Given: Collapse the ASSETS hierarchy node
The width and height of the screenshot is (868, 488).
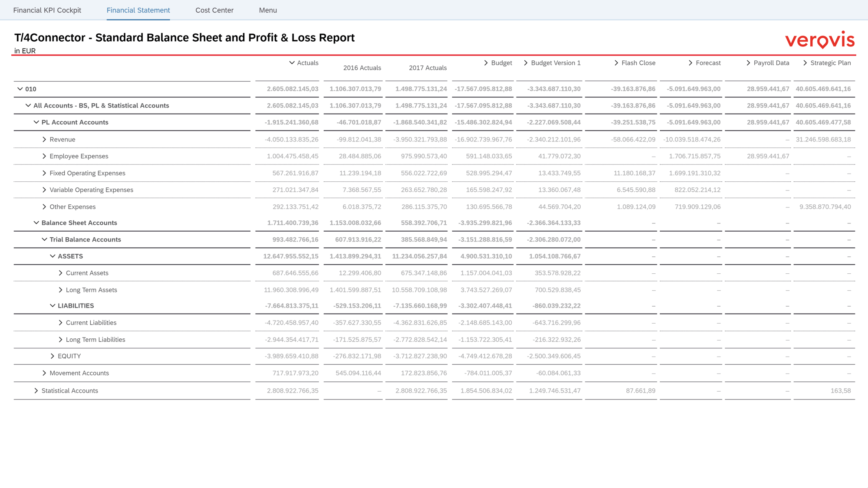Looking at the screenshot, I should point(53,256).
